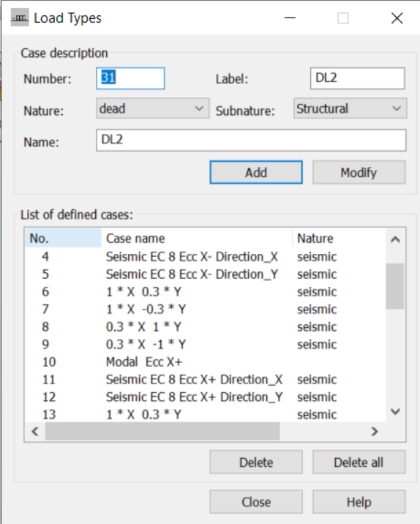Open the Nature dropdown showing dead

pyautogui.click(x=153, y=108)
